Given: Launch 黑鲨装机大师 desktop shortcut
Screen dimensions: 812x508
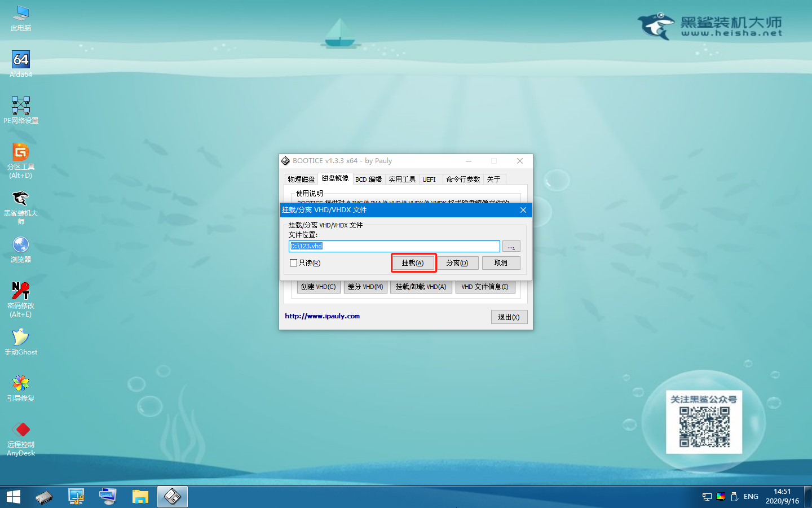Looking at the screenshot, I should coord(21,207).
